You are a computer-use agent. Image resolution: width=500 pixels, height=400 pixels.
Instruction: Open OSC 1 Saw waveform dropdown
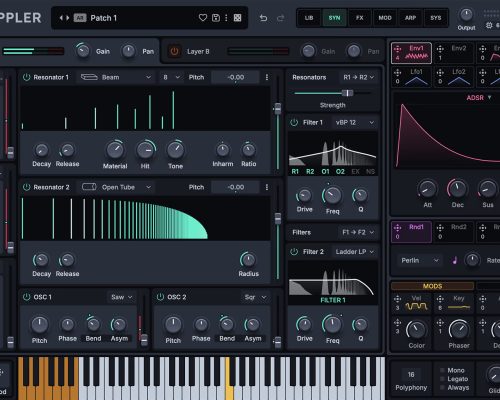[x=121, y=297]
